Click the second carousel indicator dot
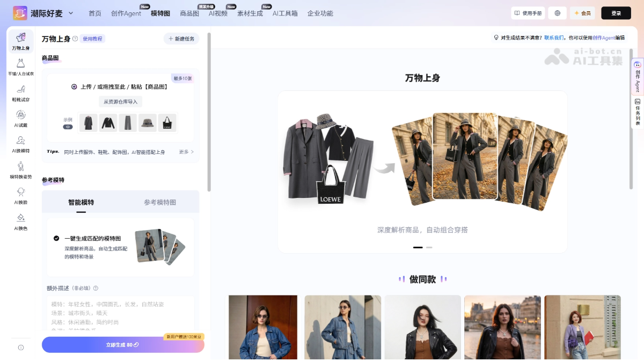 [429, 247]
